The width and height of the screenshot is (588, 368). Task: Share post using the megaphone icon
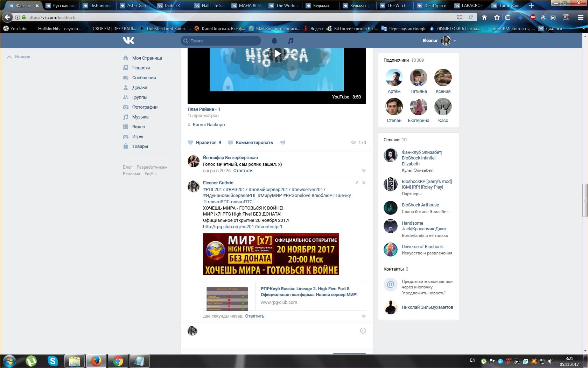point(282,143)
